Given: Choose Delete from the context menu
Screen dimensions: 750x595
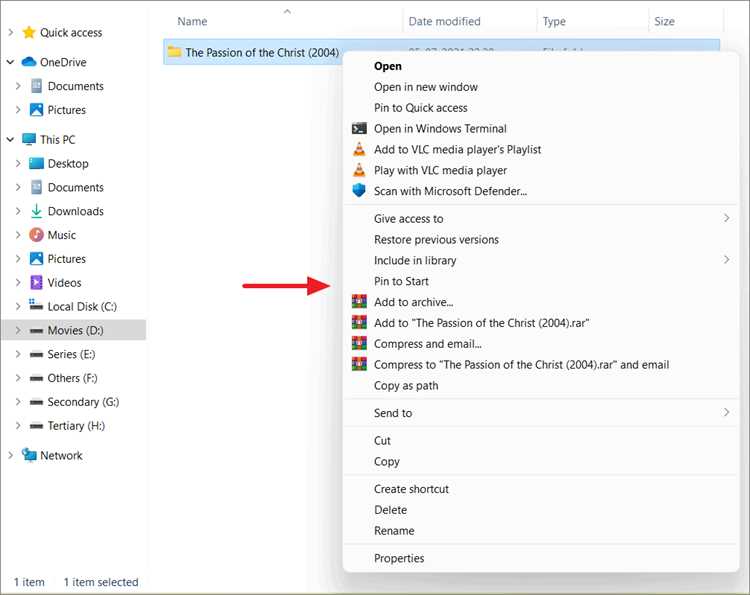Looking at the screenshot, I should [x=390, y=510].
